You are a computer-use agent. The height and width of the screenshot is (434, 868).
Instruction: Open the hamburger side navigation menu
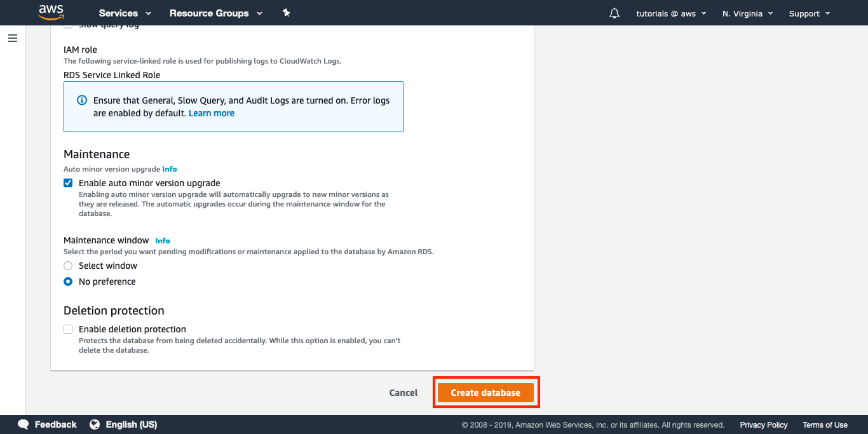[x=13, y=38]
